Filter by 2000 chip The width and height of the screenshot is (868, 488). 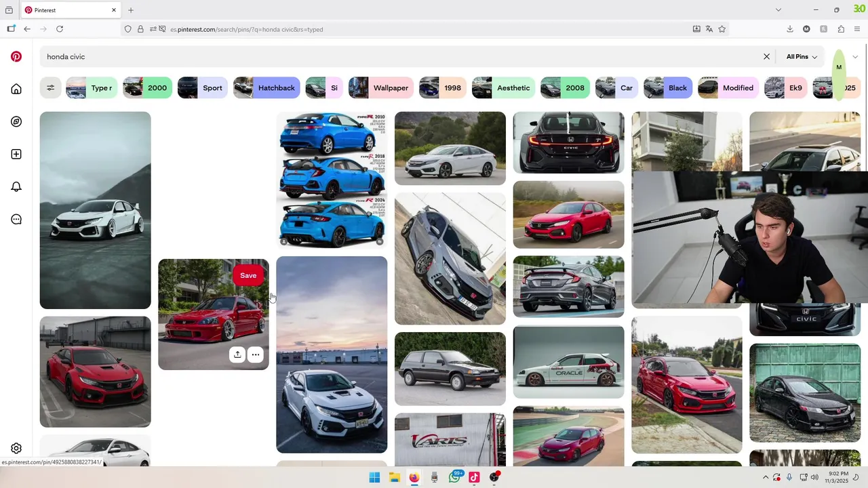coord(147,88)
